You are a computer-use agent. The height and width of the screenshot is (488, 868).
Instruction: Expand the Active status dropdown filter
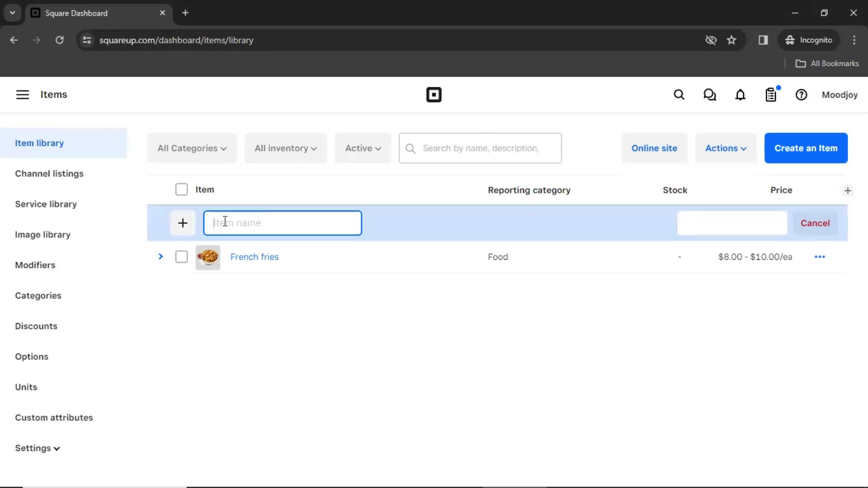click(x=363, y=148)
